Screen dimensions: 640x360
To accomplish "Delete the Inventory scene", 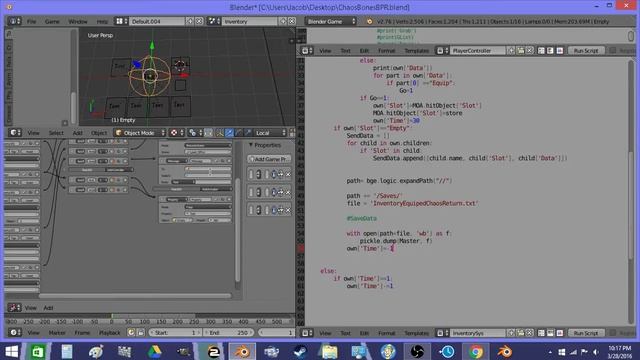I will pyautogui.click(x=291, y=21).
